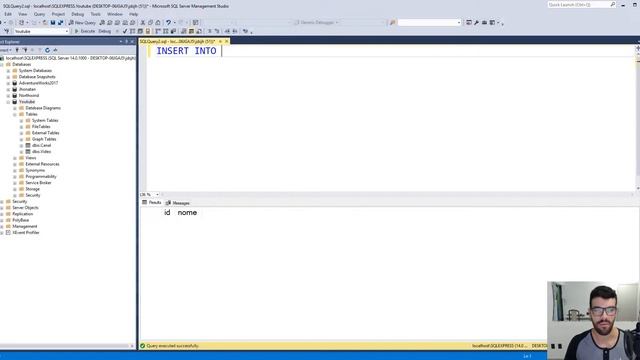Open the Help menu

click(x=133, y=14)
